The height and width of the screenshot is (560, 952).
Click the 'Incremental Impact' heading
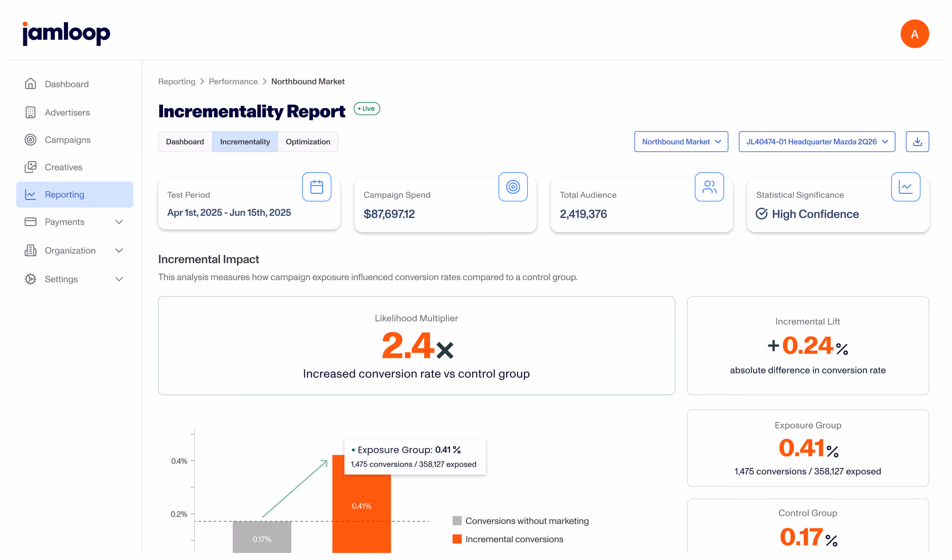[209, 259]
